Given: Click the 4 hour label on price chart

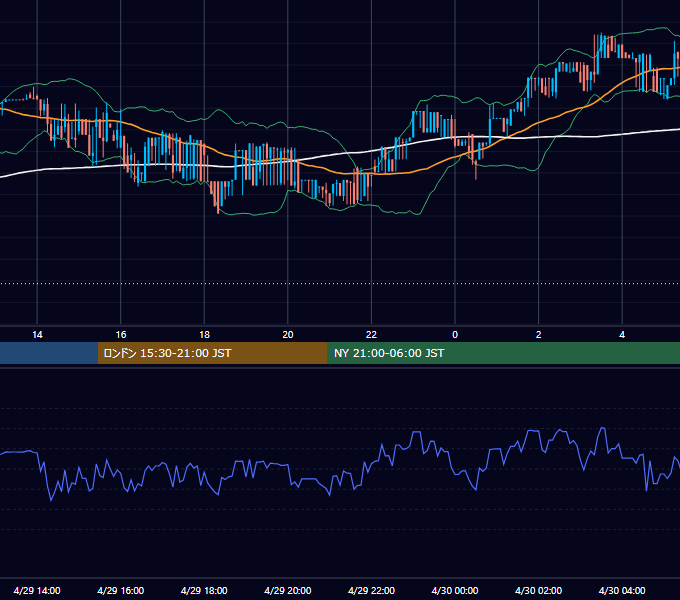Looking at the screenshot, I should (622, 335).
